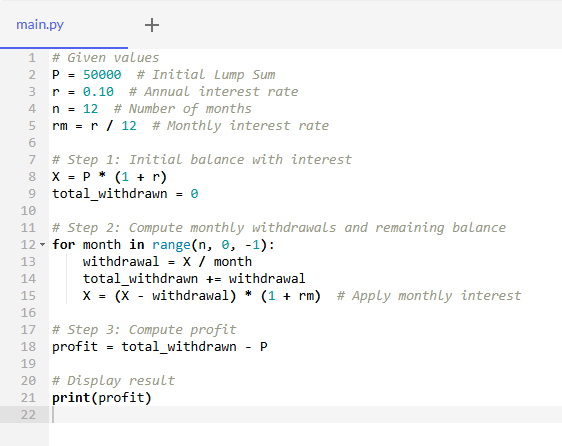Click the 'Display result' comment
The width and height of the screenshot is (562, 446).
[x=113, y=381]
